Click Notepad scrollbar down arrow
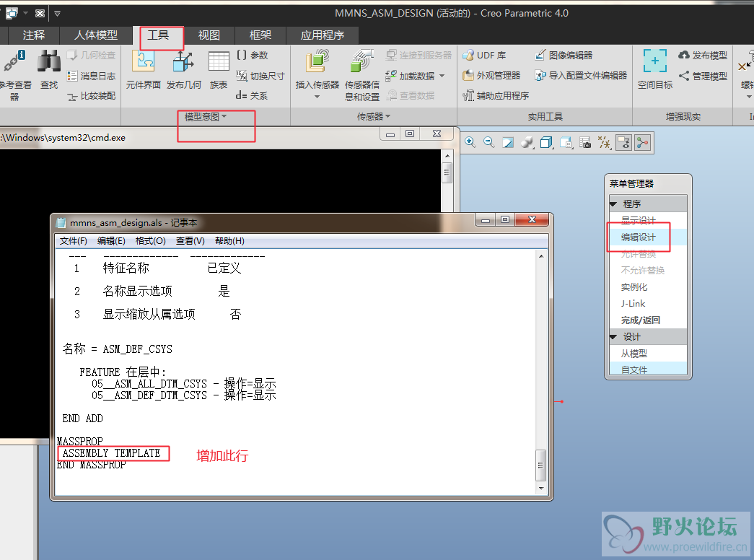This screenshot has width=754, height=560. [x=541, y=489]
